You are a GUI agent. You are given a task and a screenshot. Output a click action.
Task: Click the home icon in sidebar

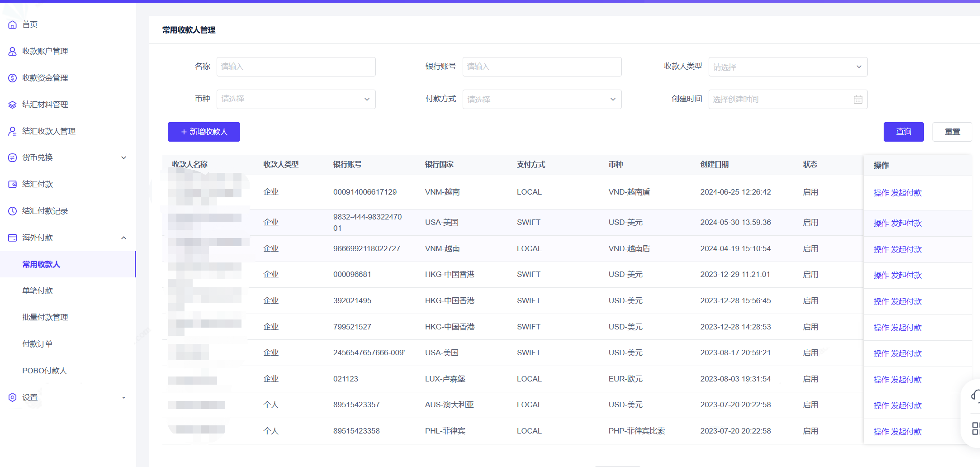(13, 24)
